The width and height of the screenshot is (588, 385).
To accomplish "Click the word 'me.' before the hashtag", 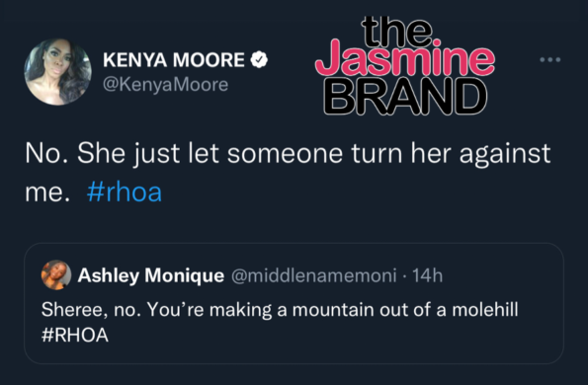I will 47,192.
